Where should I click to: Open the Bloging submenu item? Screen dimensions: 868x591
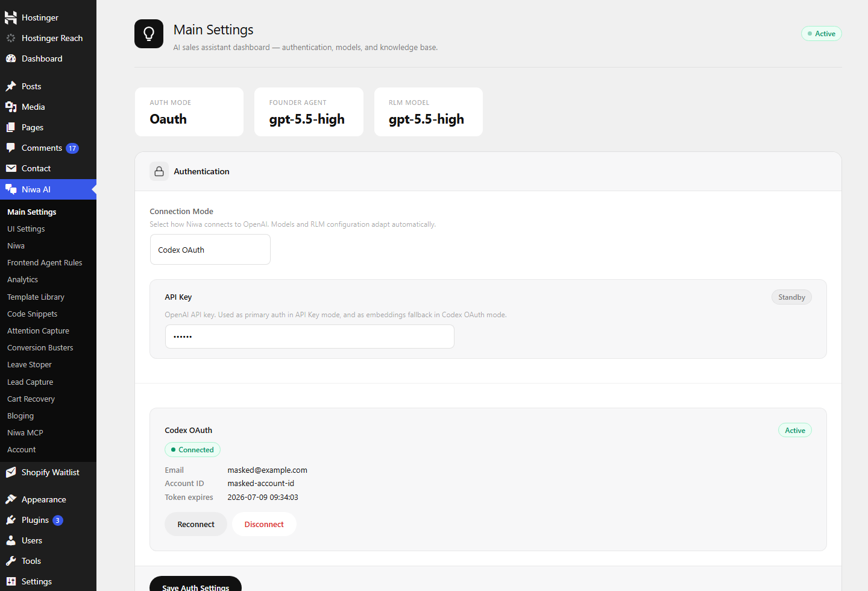20,416
